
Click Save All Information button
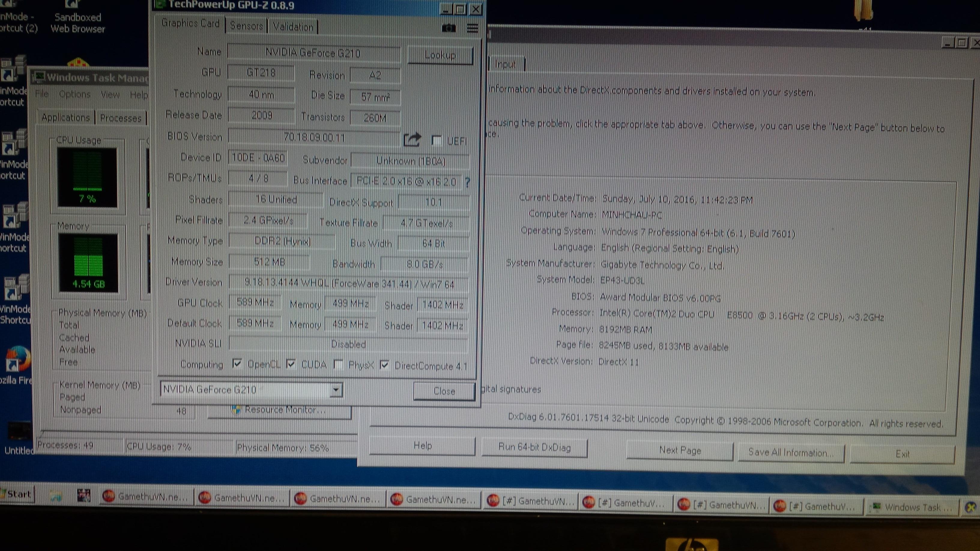coord(791,453)
